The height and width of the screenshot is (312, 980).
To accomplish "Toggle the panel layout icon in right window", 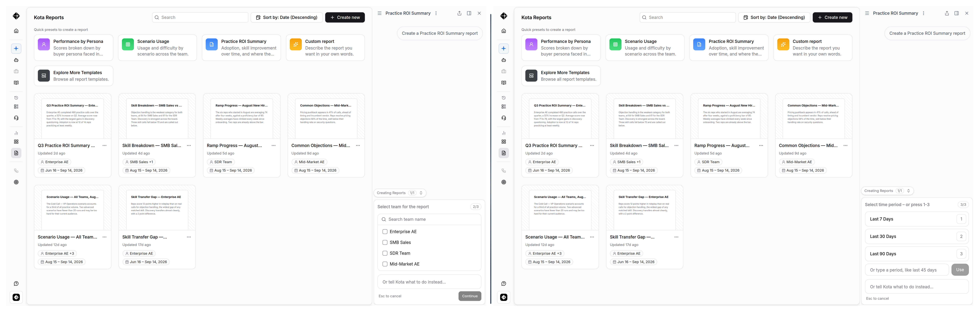I will pos(956,13).
